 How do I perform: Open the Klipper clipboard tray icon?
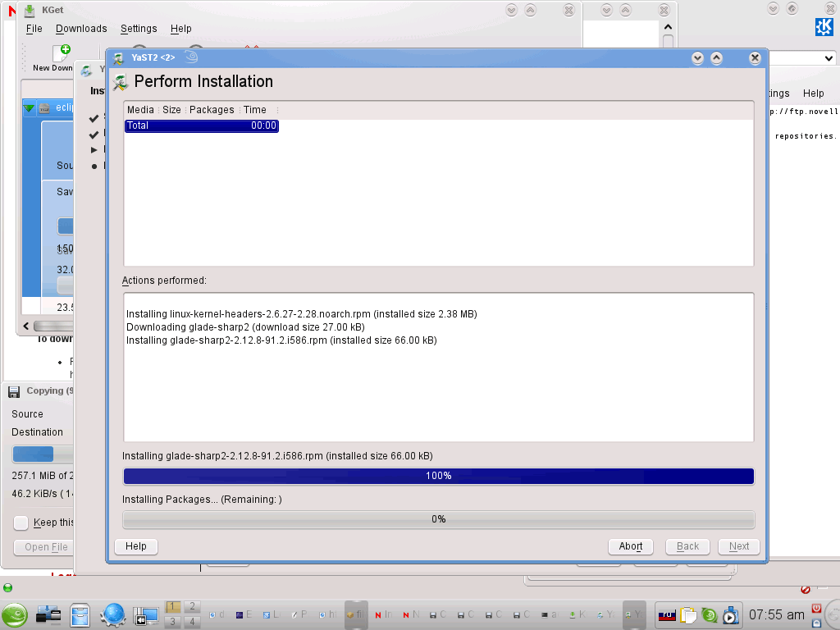point(688,615)
